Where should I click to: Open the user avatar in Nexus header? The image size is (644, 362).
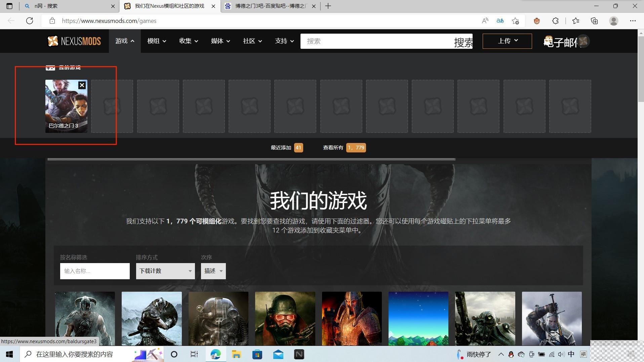(x=584, y=41)
